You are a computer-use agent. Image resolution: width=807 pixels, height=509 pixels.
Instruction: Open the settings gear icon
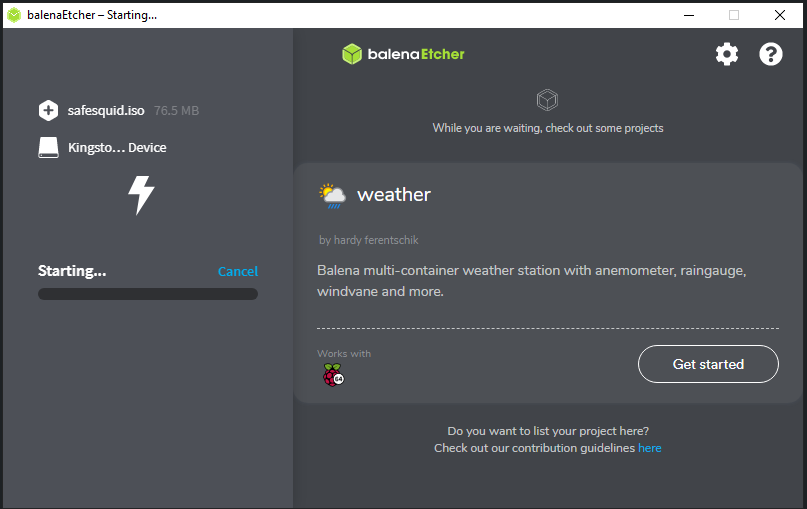727,54
